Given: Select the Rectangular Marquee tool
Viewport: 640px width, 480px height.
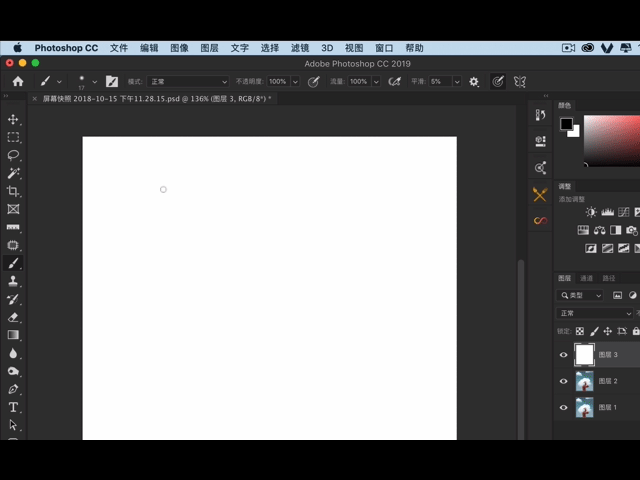Looking at the screenshot, I should click(x=13, y=137).
